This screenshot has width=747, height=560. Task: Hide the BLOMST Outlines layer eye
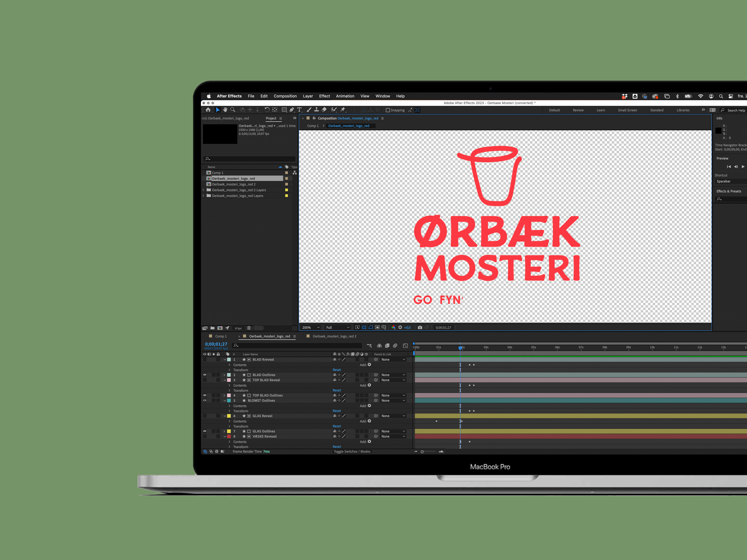point(205,400)
